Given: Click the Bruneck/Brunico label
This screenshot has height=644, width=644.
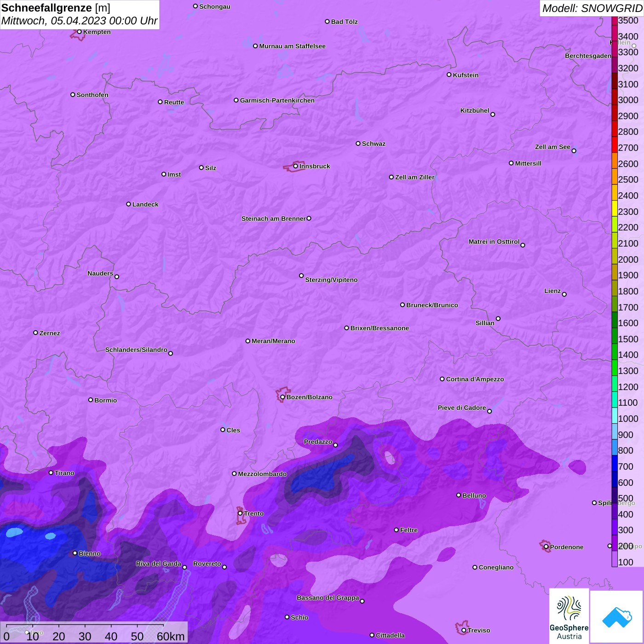Looking at the screenshot, I should pos(432,305).
